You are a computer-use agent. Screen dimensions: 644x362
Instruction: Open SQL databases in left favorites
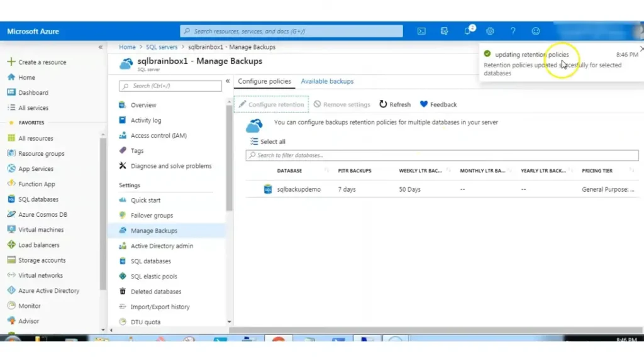33,199
